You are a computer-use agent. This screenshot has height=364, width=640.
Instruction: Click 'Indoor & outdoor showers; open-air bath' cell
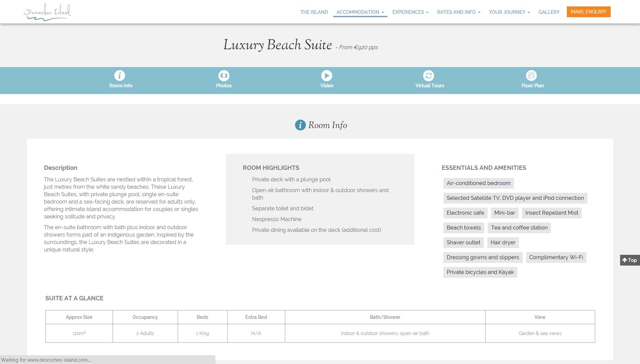(x=385, y=333)
